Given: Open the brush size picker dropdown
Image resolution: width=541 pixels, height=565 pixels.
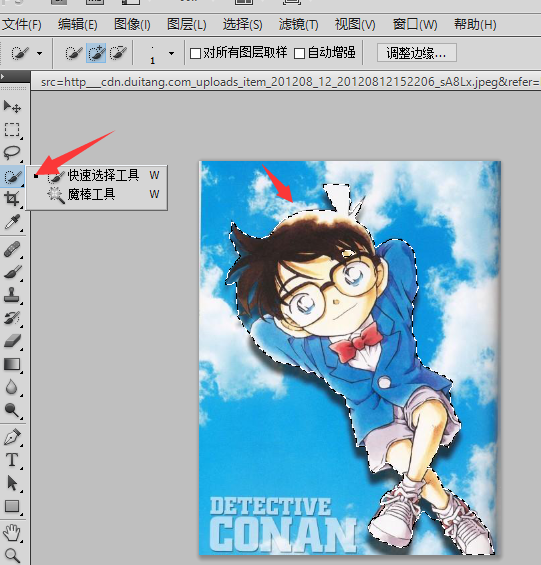Looking at the screenshot, I should [171, 54].
